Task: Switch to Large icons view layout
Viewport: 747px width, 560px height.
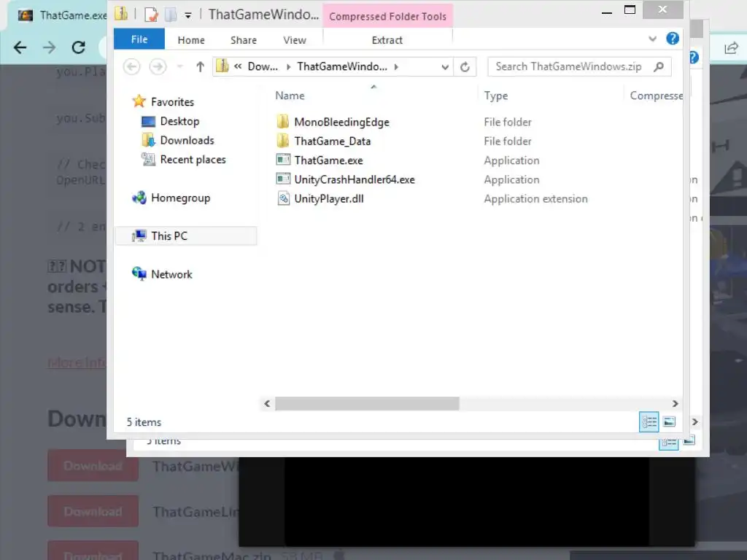Action: (670, 422)
